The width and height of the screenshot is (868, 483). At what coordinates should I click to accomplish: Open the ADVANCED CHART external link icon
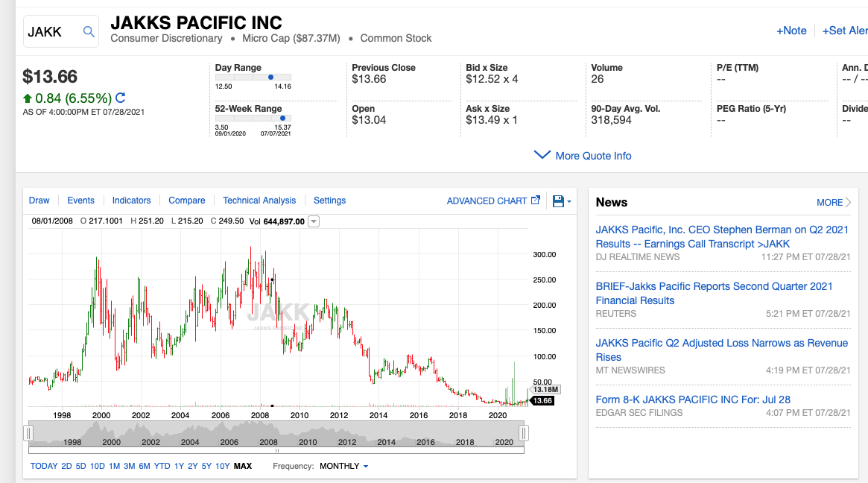coord(536,200)
